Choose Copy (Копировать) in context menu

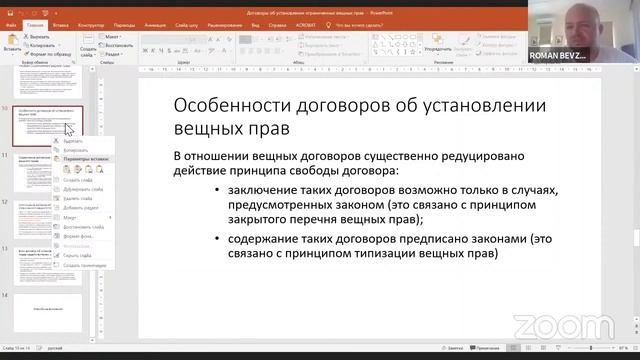click(83, 150)
